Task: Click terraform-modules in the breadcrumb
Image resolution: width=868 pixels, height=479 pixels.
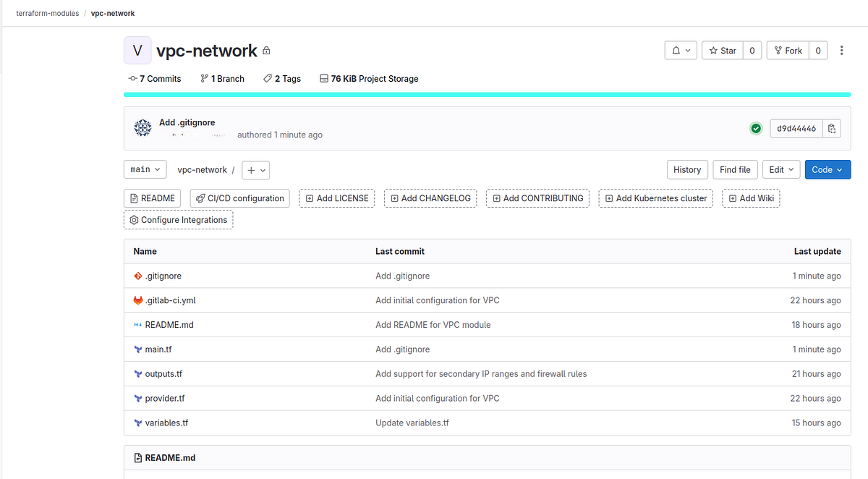Action: coord(47,13)
